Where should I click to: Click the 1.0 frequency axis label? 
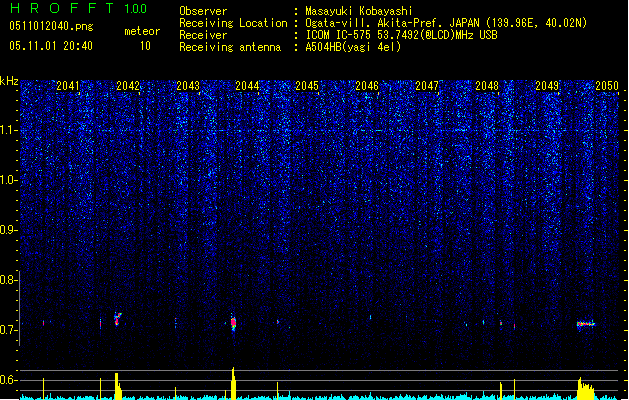point(8,180)
